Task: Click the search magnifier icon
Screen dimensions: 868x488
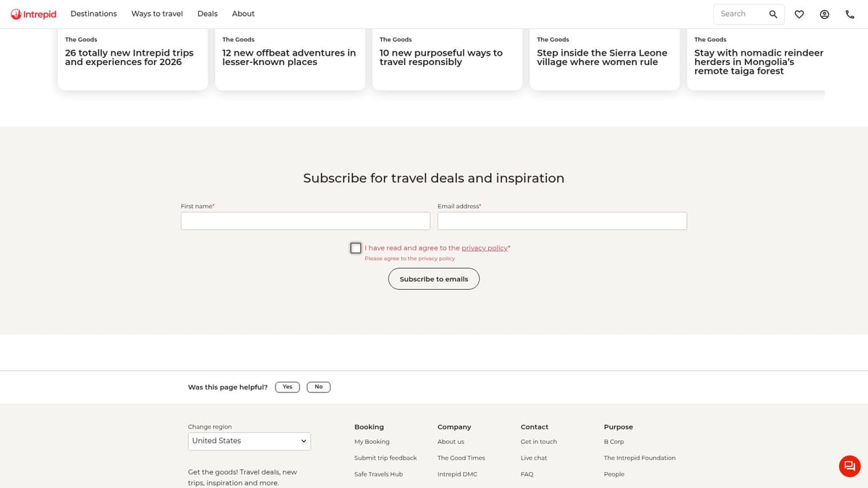Action: tap(773, 14)
